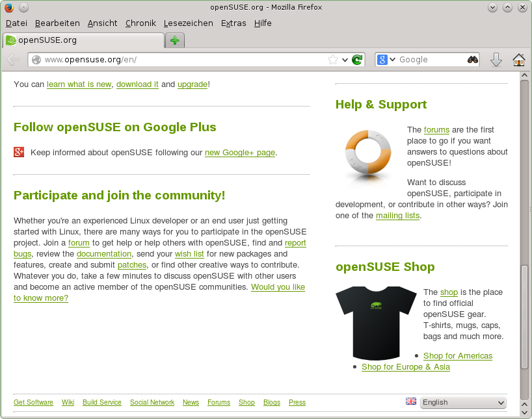Click the 'mailing lists' link
Image resolution: width=532 pixels, height=419 pixels.
click(x=397, y=216)
